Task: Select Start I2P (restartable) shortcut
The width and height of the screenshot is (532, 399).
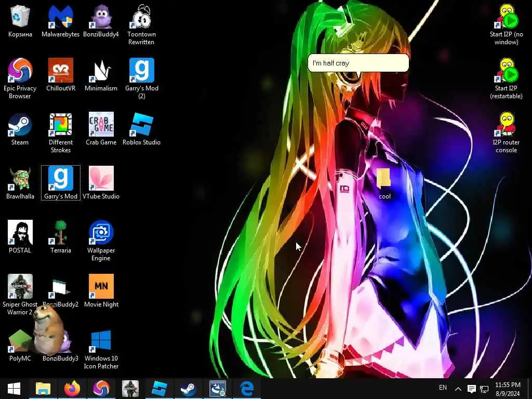Action: click(x=506, y=79)
